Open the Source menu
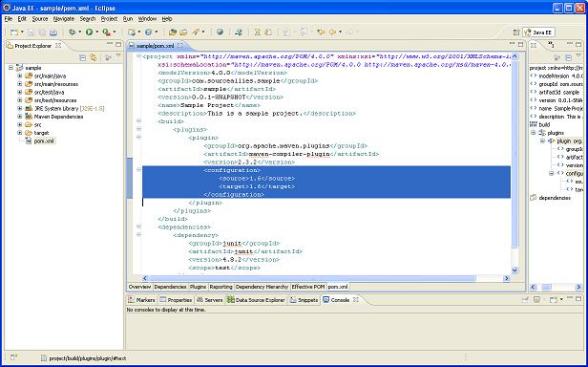The image size is (588, 367). (x=40, y=19)
